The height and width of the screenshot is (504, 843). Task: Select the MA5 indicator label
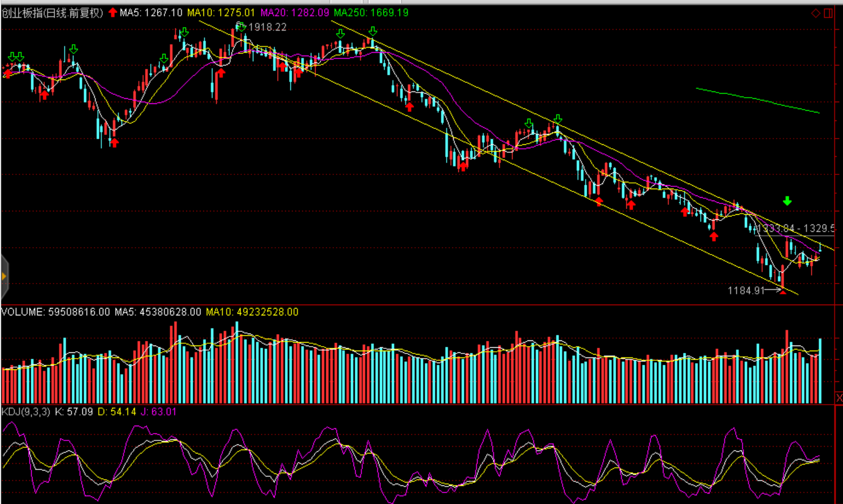[x=151, y=13]
